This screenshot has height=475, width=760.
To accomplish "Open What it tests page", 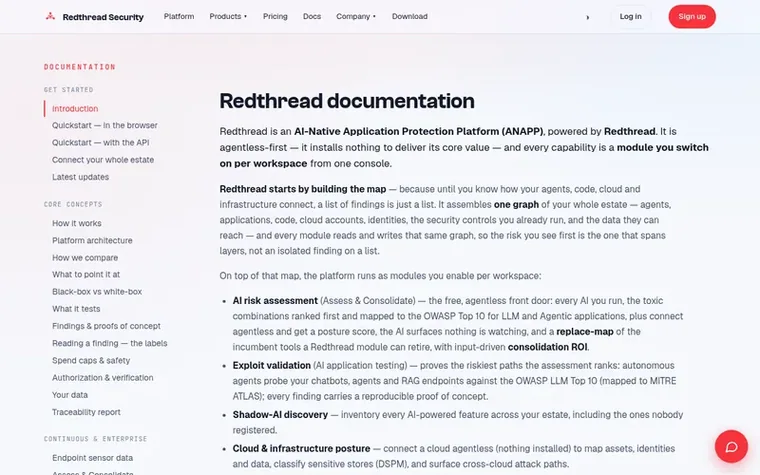I will (x=76, y=309).
